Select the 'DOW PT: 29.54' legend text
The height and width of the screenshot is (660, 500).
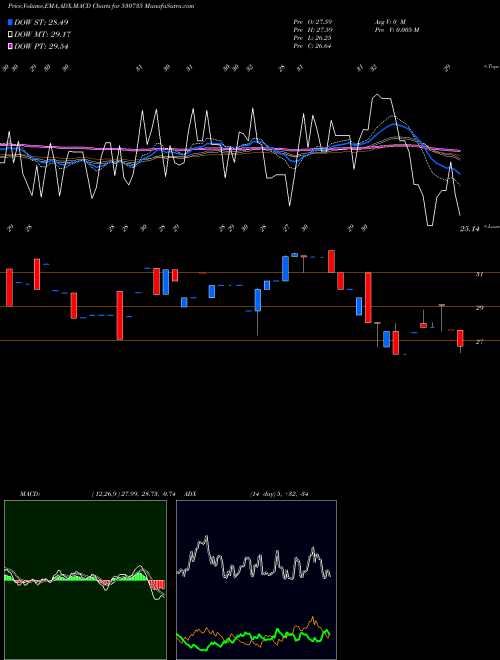coord(41,47)
